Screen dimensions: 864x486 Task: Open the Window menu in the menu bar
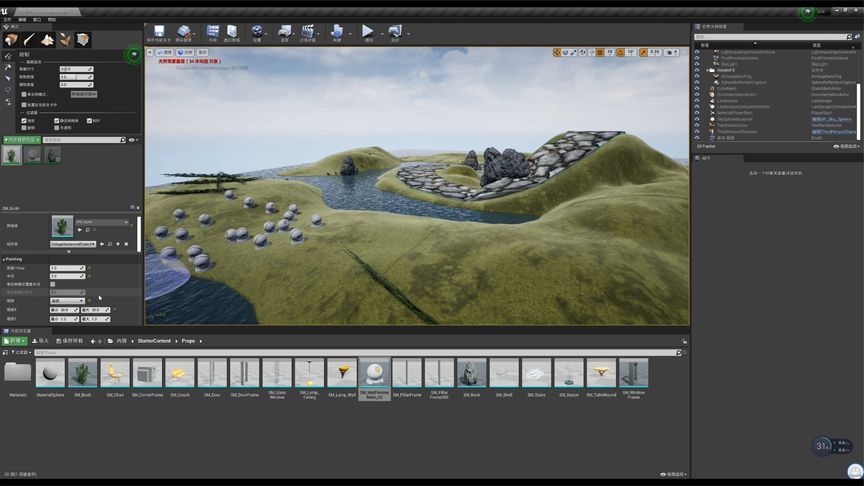point(37,19)
